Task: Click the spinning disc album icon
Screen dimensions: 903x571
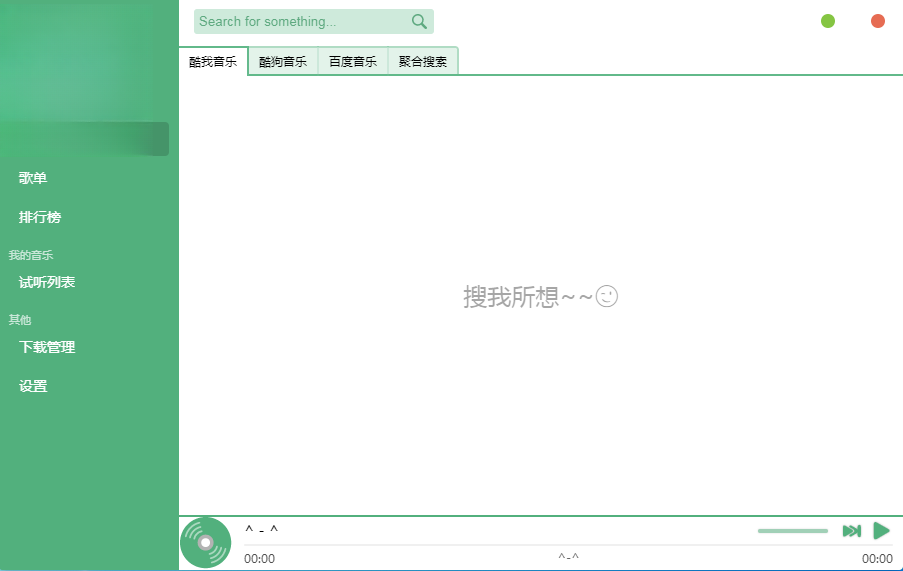Action: click(206, 542)
